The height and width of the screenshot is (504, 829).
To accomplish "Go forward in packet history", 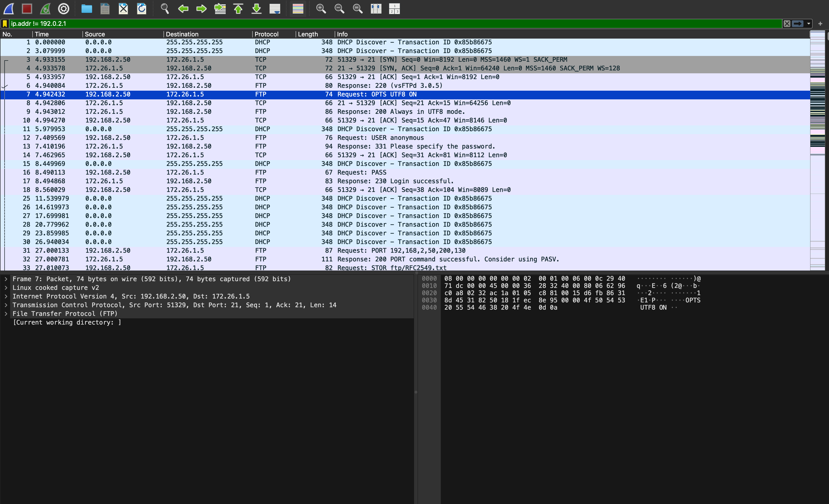I will pyautogui.click(x=202, y=9).
